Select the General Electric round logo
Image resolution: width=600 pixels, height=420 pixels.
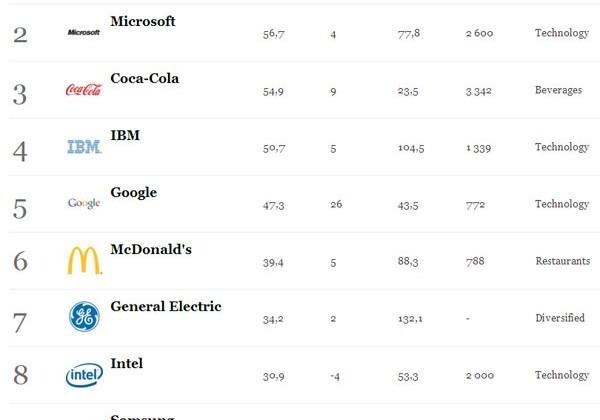pos(85,317)
